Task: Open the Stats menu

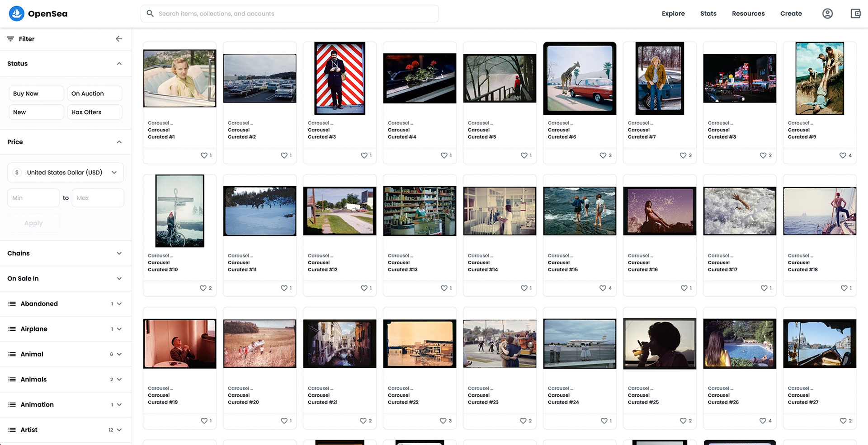Action: pos(708,14)
